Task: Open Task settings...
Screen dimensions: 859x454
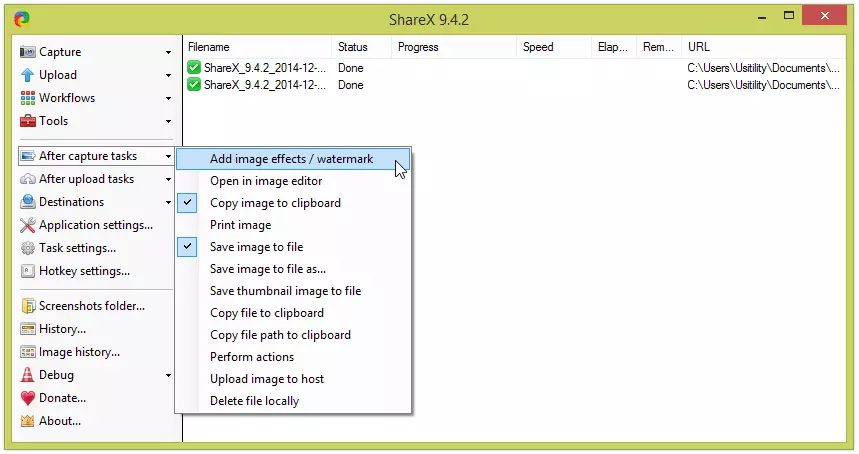Action: pos(96,248)
